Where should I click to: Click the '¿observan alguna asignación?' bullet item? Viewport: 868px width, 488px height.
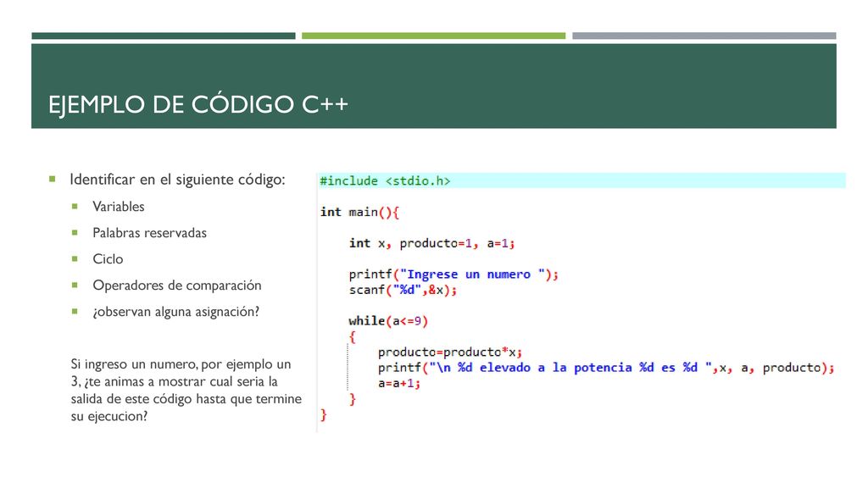point(176,312)
